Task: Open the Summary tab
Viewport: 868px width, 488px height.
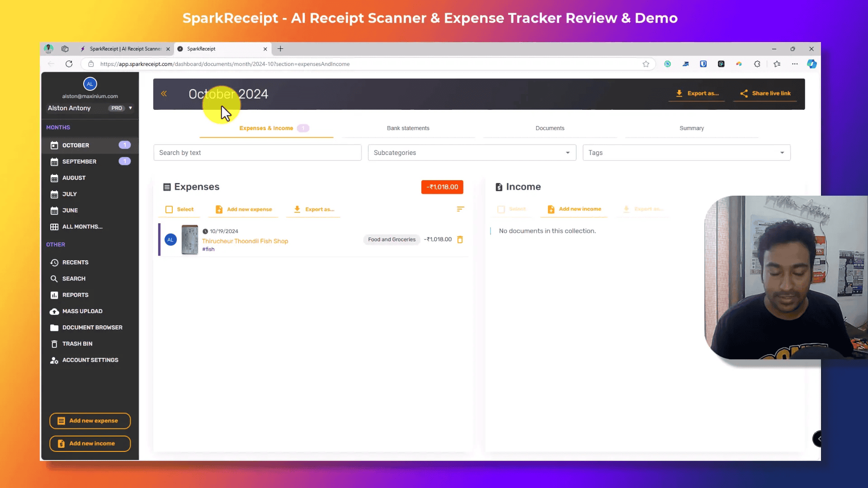Action: [691, 128]
